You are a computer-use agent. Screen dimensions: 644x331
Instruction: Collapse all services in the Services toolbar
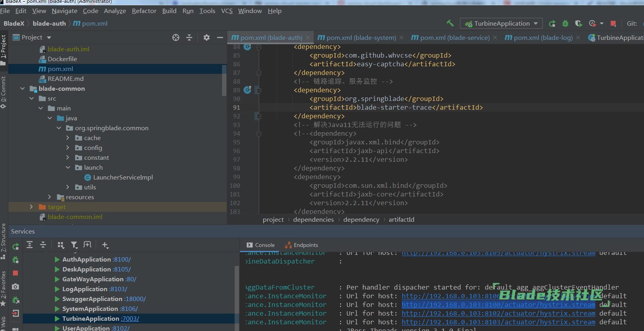pos(43,245)
